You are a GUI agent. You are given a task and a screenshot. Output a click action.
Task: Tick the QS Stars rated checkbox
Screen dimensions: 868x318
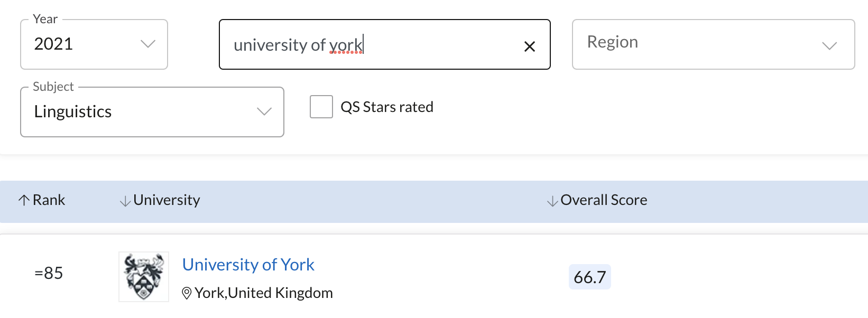coord(321,107)
